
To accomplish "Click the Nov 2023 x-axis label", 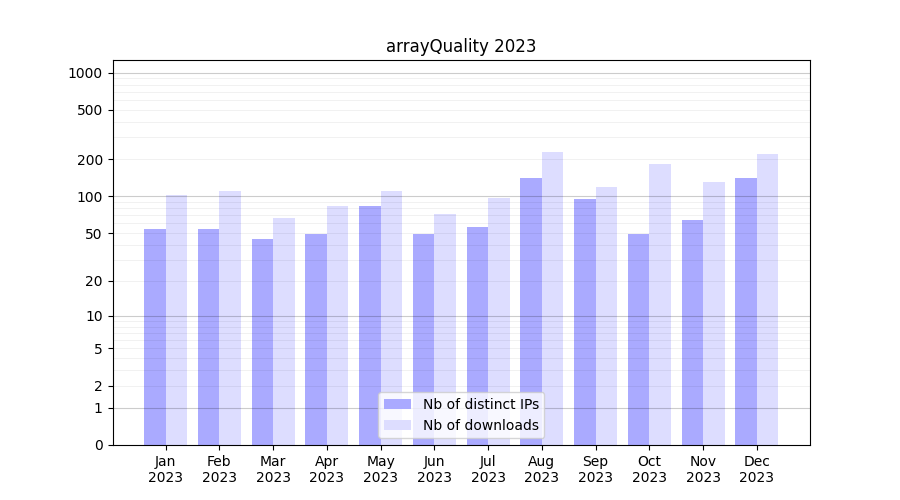I will [x=703, y=469].
